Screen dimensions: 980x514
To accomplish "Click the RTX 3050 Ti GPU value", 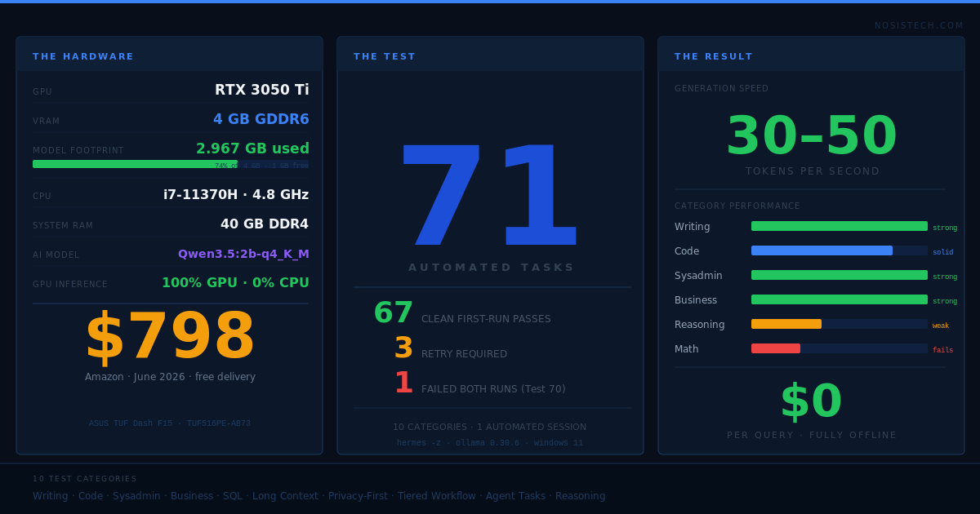I will pos(262,90).
